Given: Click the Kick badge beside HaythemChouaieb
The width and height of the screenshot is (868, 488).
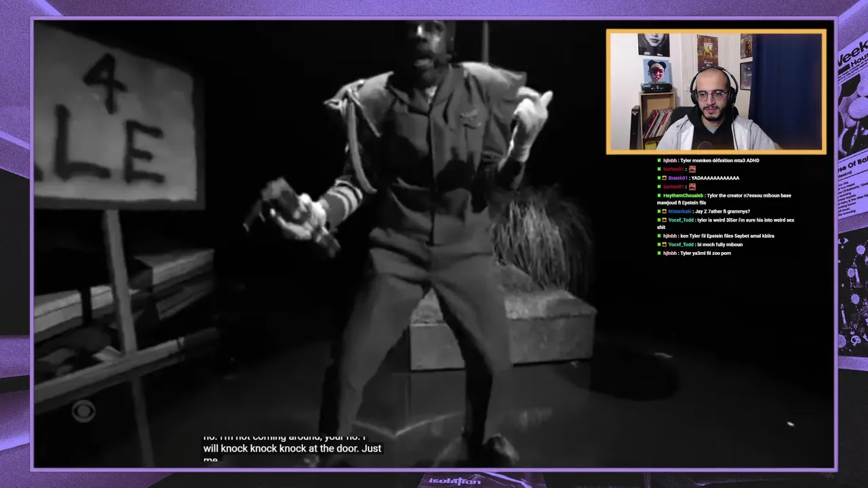Looking at the screenshot, I should tap(659, 195).
